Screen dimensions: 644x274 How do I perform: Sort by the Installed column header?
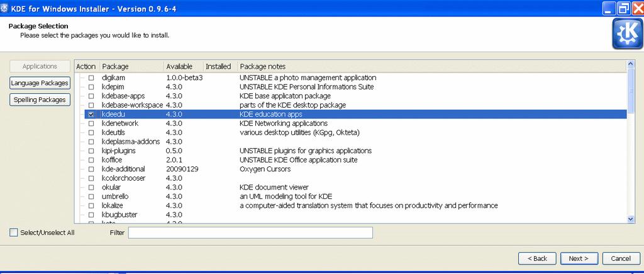(x=220, y=66)
